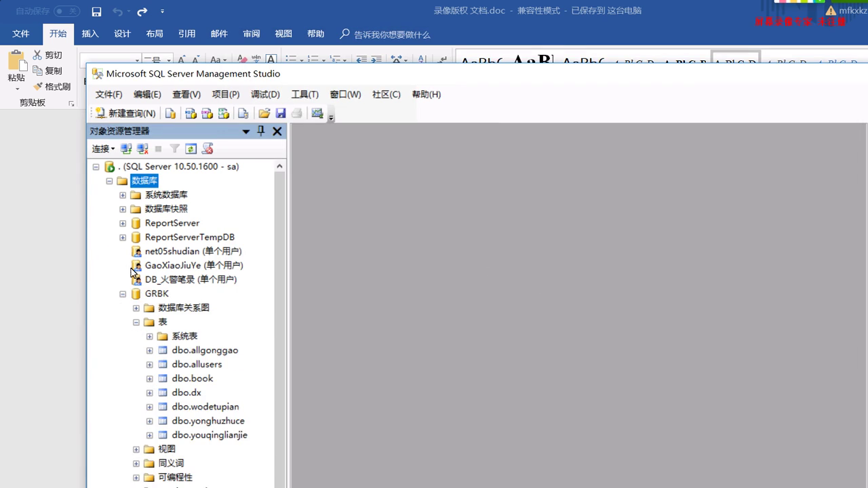868x488 pixels.
Task: Click the Save floppy icon in SSMS toolbar
Action: click(281, 113)
